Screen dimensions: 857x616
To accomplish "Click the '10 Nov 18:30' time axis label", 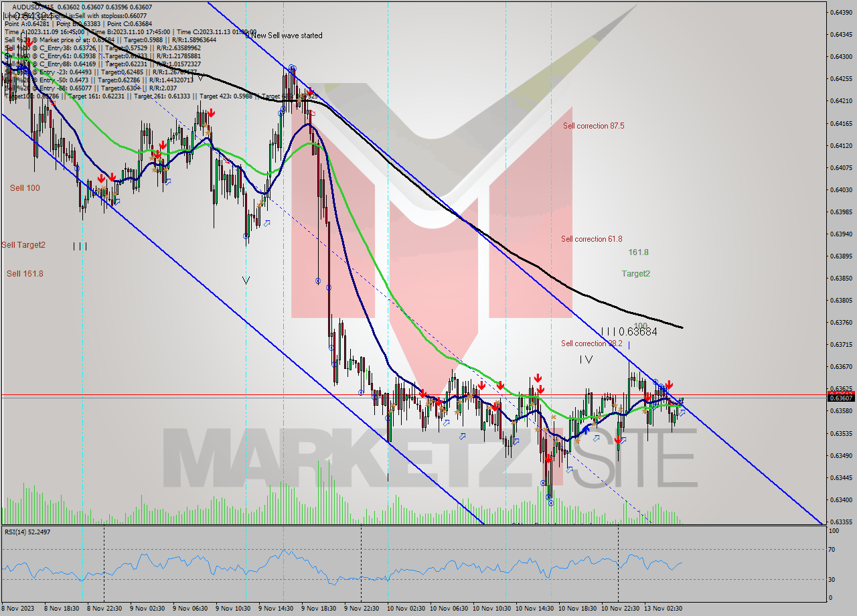I will point(577,609).
